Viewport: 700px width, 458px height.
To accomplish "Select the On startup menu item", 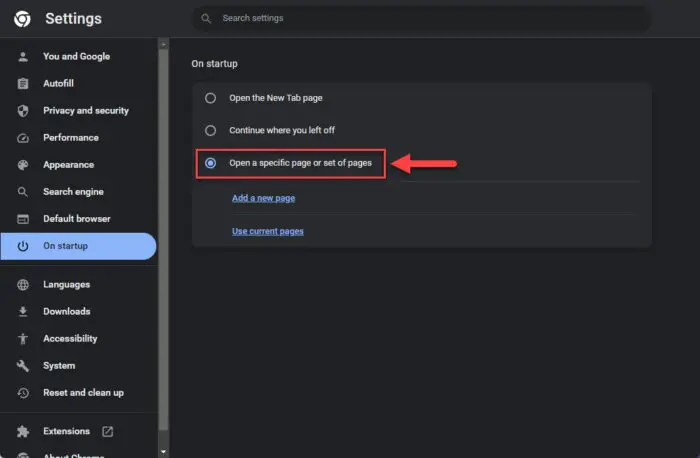I will pos(79,246).
